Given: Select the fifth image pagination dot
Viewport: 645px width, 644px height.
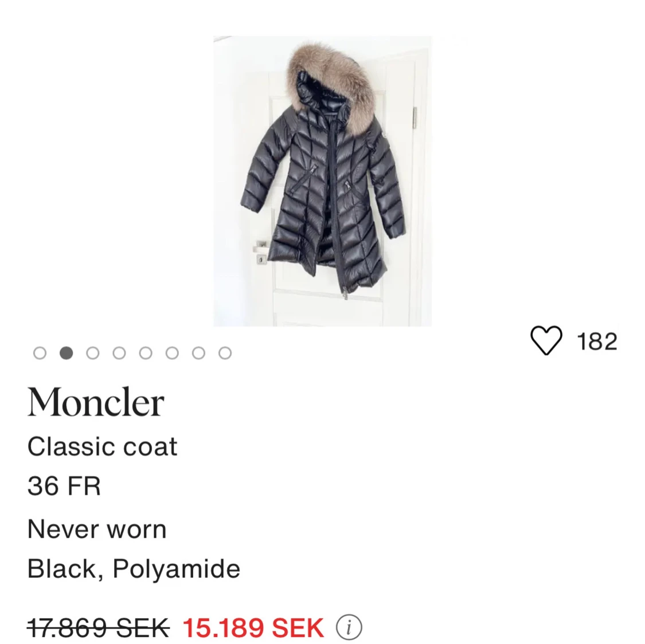Looking at the screenshot, I should tap(146, 353).
